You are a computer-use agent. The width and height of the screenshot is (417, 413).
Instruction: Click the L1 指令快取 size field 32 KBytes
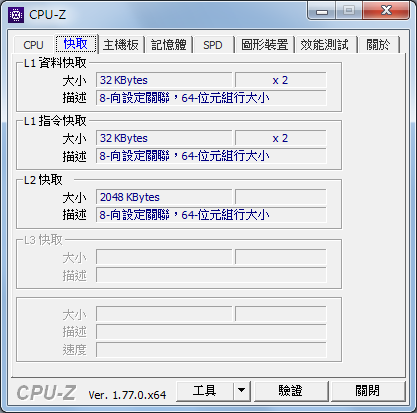(164, 138)
